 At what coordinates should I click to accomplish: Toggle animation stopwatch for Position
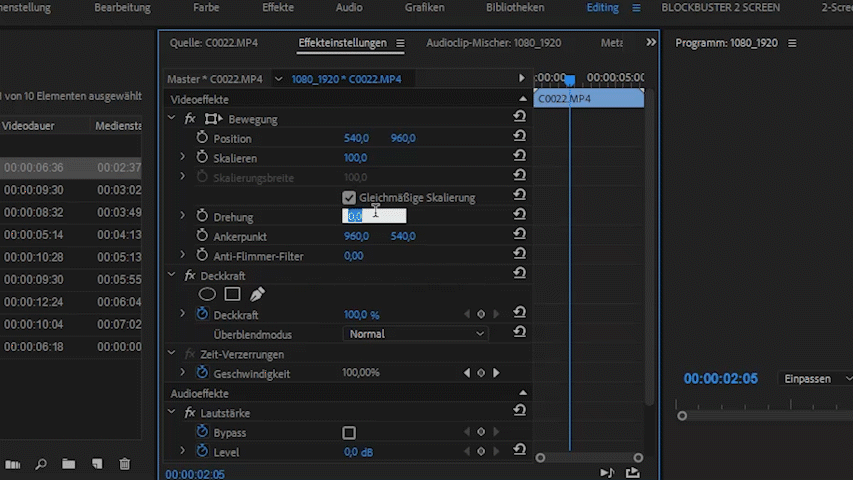point(202,138)
